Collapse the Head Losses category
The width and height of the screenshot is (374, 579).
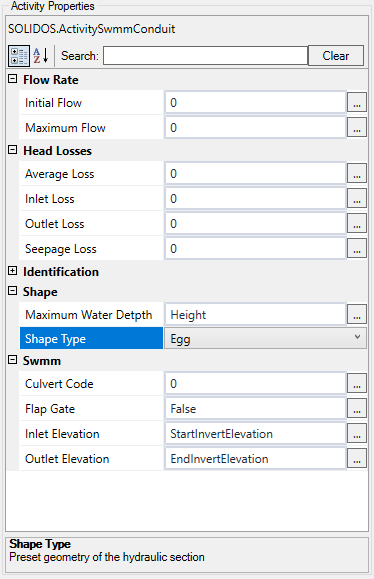[x=13, y=150]
